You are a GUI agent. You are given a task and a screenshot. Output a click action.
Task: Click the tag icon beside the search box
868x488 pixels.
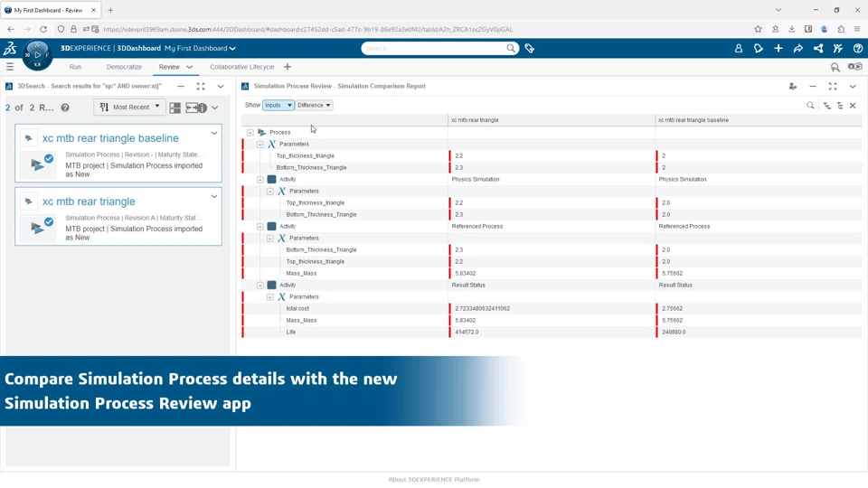tap(529, 49)
